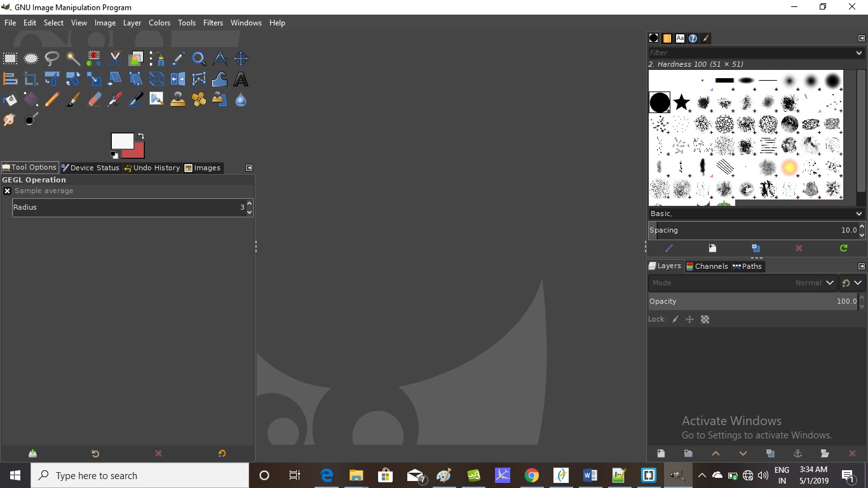
Task: Open the Layer menu
Action: click(132, 23)
